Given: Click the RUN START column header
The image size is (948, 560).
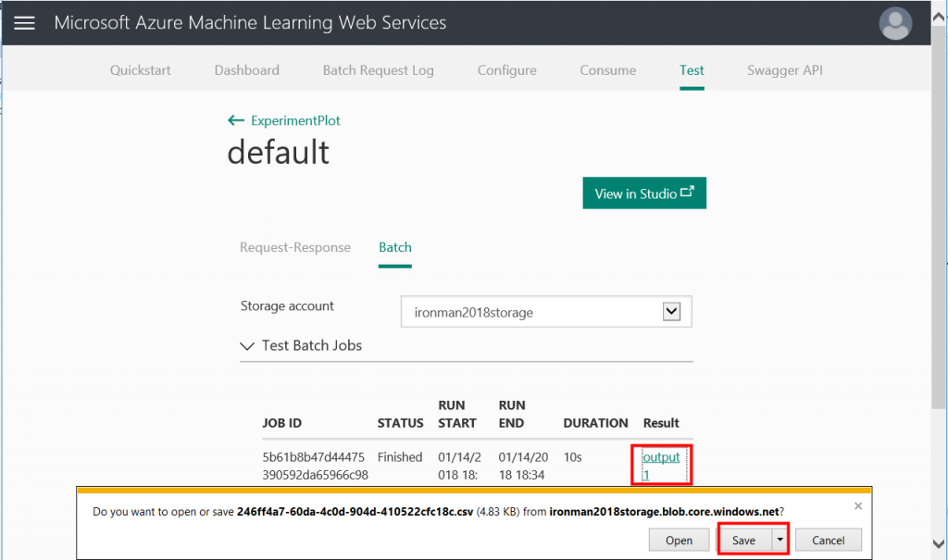Looking at the screenshot, I should (457, 414).
